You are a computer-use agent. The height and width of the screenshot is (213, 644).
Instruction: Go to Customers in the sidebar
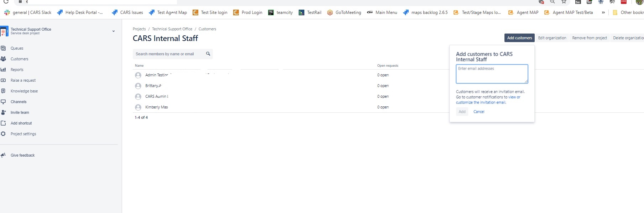pos(19,59)
